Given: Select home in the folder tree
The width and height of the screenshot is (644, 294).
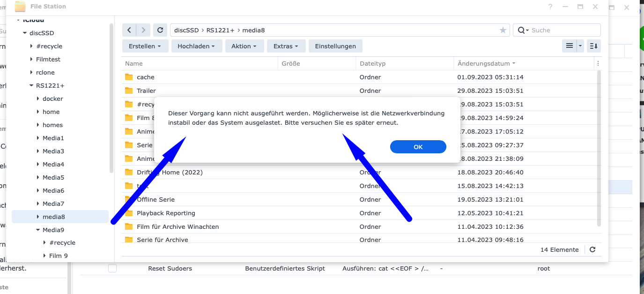Looking at the screenshot, I should [51, 112].
